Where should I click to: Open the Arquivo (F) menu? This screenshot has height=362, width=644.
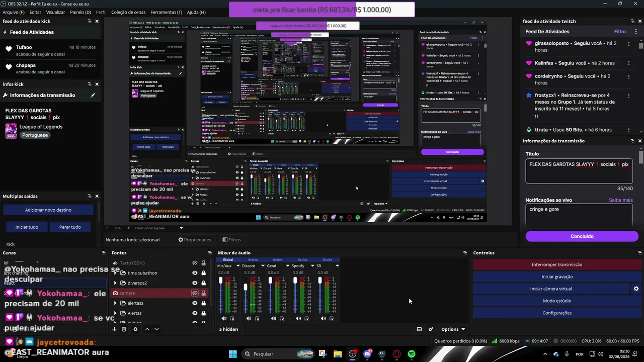14,12
